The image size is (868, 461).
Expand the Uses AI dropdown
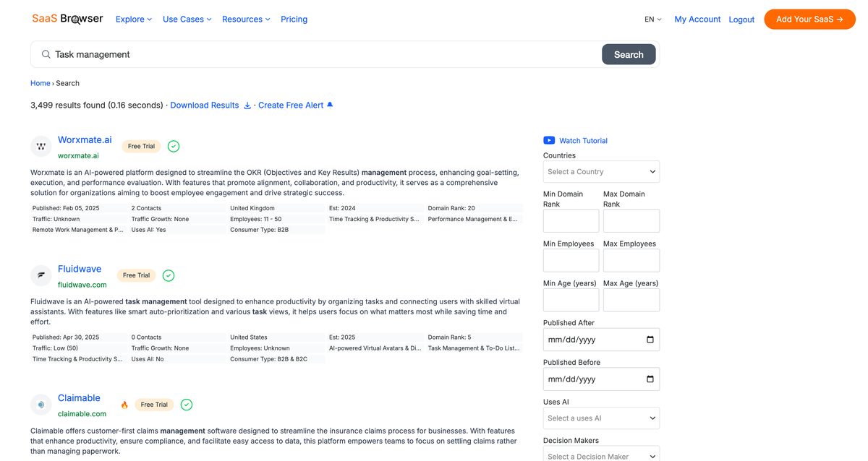click(601, 418)
